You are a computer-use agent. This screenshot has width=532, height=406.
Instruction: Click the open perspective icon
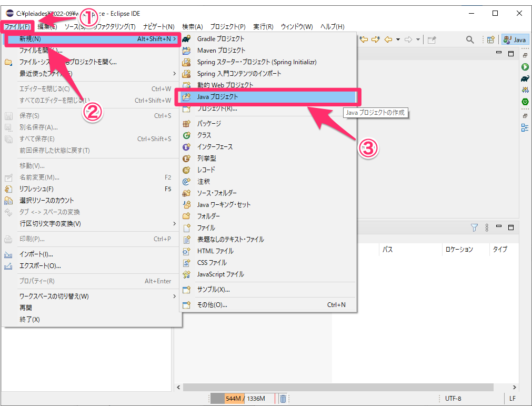pos(490,39)
